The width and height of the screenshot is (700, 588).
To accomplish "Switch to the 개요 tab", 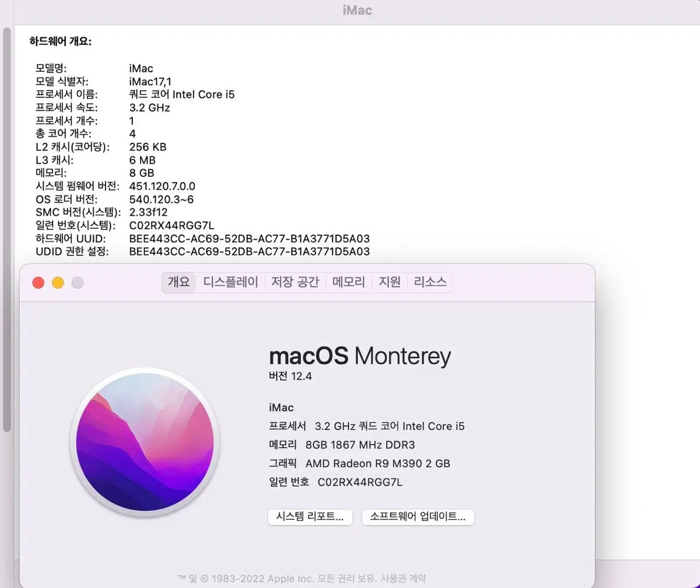I will (179, 282).
